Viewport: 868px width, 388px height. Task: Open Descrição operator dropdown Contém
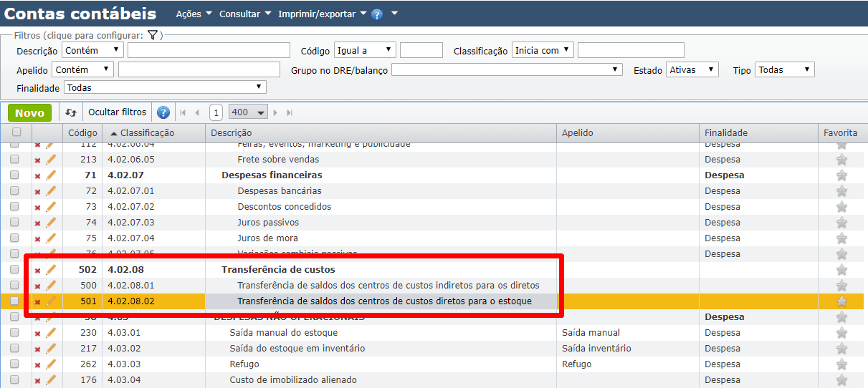(x=92, y=50)
